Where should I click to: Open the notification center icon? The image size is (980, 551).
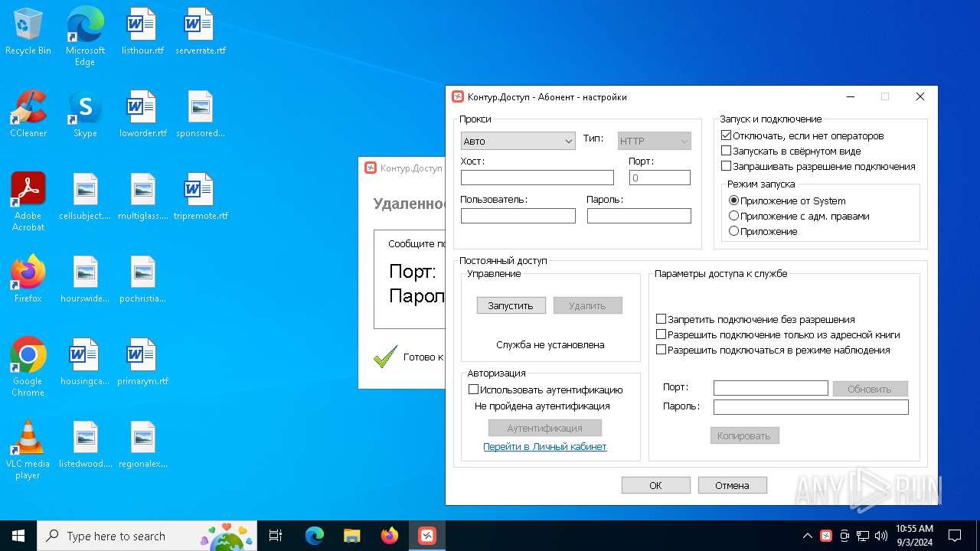coord(955,536)
